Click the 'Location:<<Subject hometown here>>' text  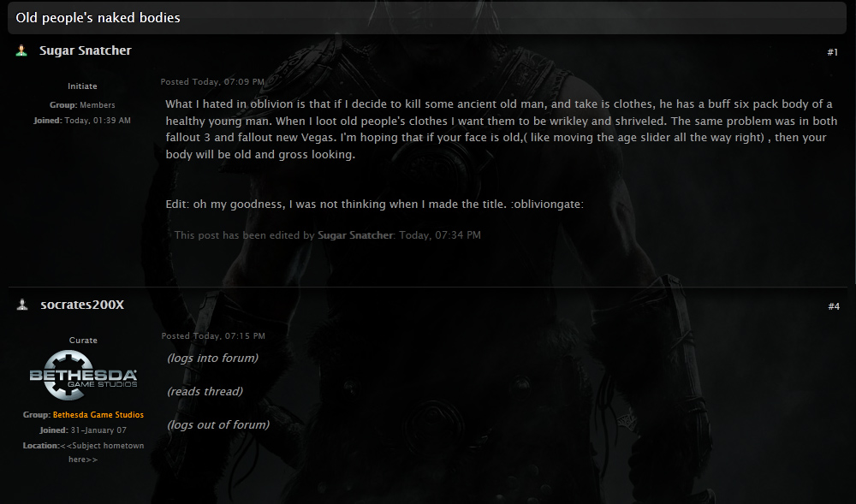tap(83, 452)
